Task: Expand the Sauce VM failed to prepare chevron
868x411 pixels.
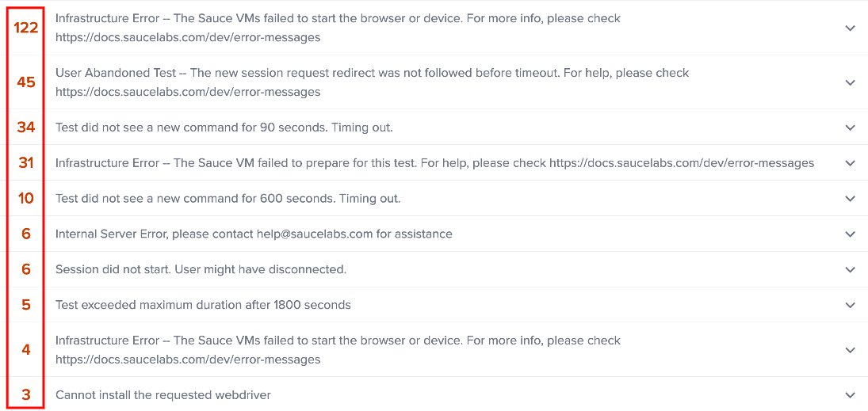Action: point(851,163)
